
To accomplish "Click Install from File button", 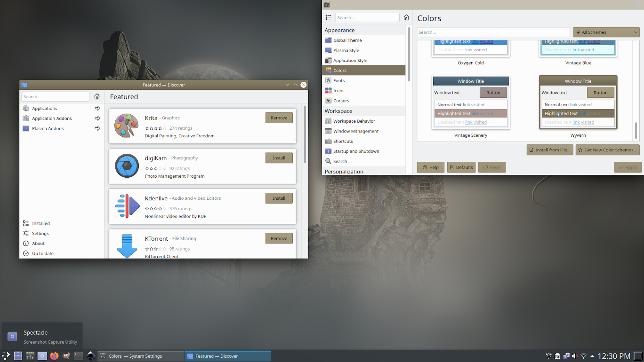I will click(549, 150).
